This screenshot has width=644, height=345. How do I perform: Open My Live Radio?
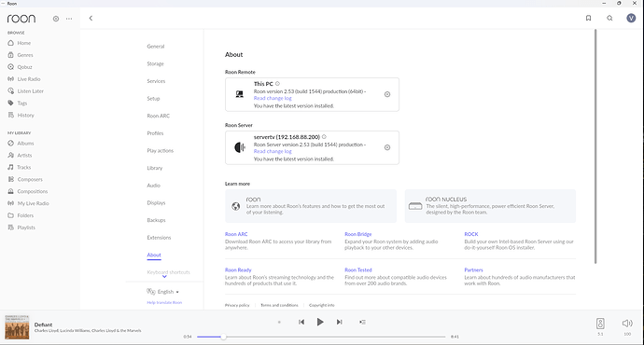point(28,203)
